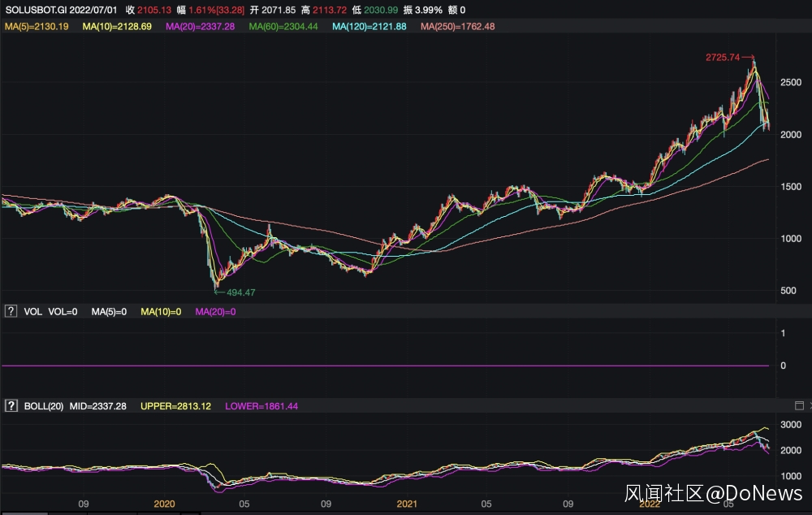Select the MA(5) moving average label
812x515 pixels.
coord(37,27)
